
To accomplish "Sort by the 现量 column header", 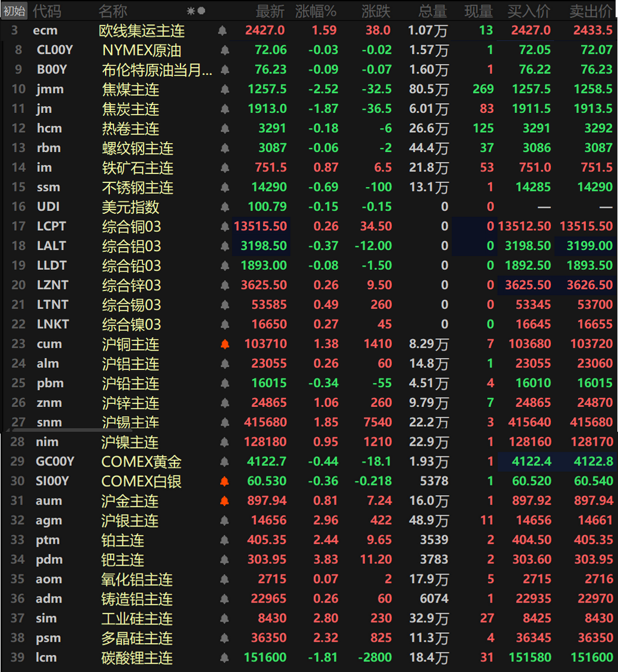I will coord(479,11).
